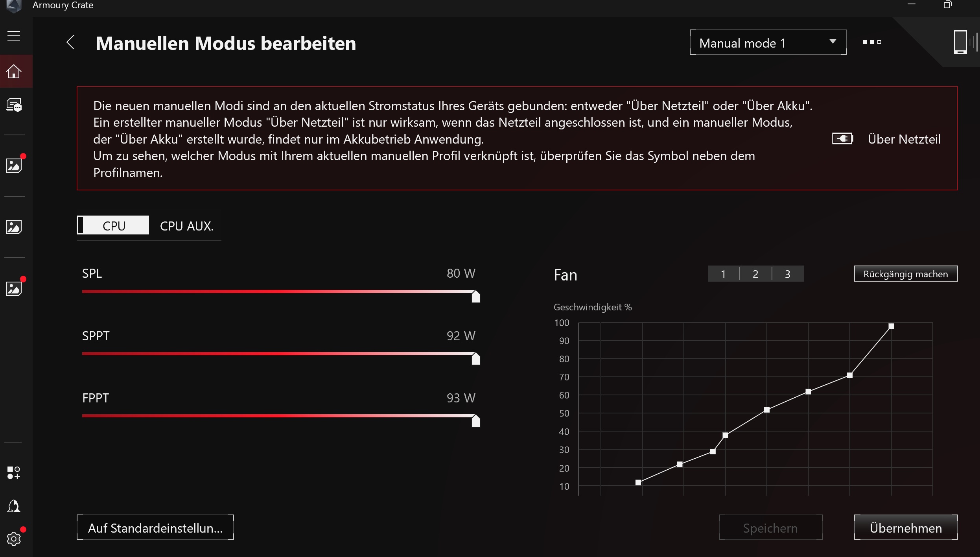Click the Auf Standardeinstellun... reset button
The image size is (980, 557).
[x=155, y=527]
